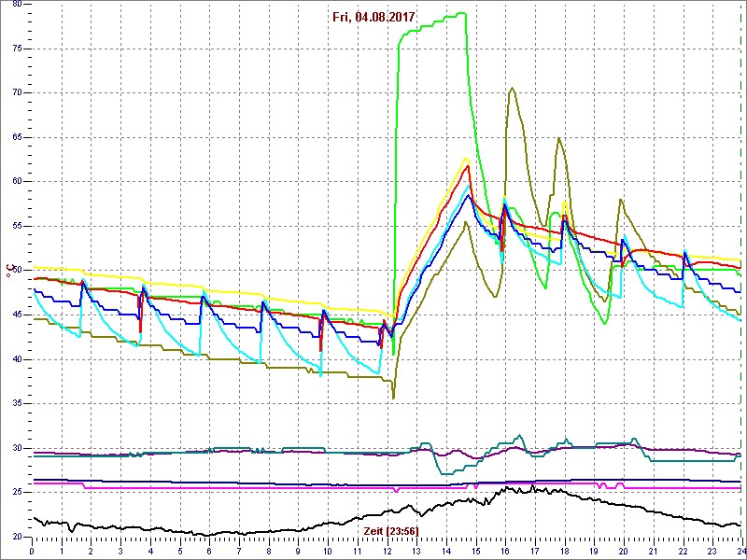This screenshot has width=747, height=560.
Task: Click the light green curve's peak near 79°C
Action: click(x=461, y=13)
